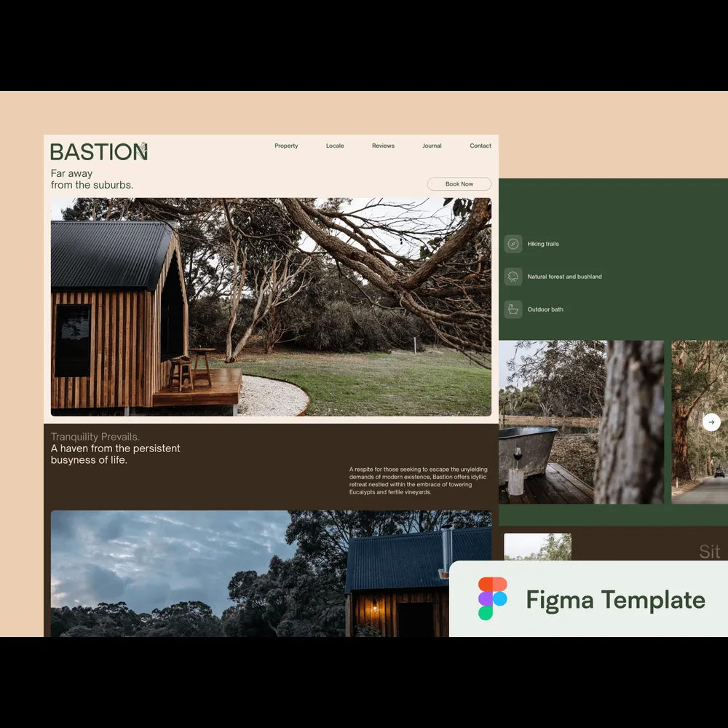Image resolution: width=728 pixels, height=728 pixels.
Task: Click the next arrow on gallery carousel
Action: [x=711, y=422]
